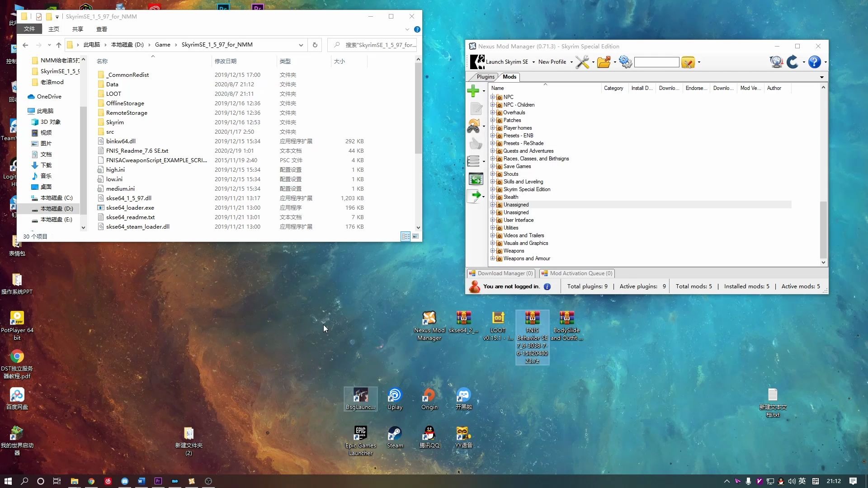Click the globe Nexus login icon

click(776, 62)
